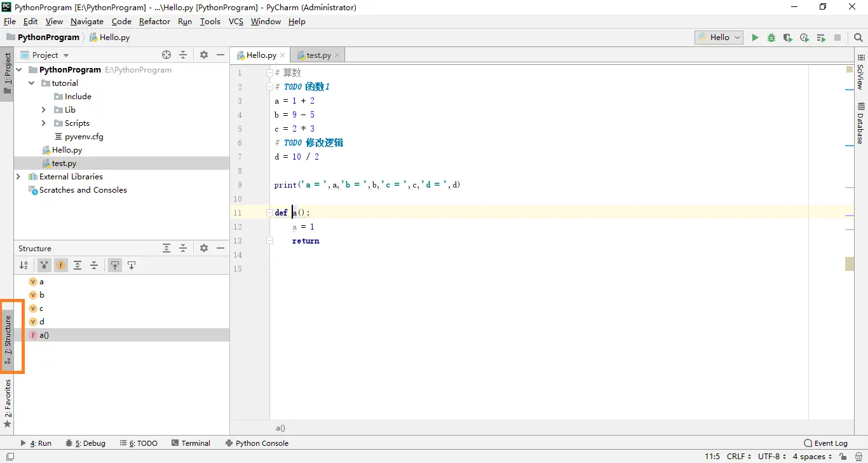Close the Hello.py editor tab

(283, 55)
